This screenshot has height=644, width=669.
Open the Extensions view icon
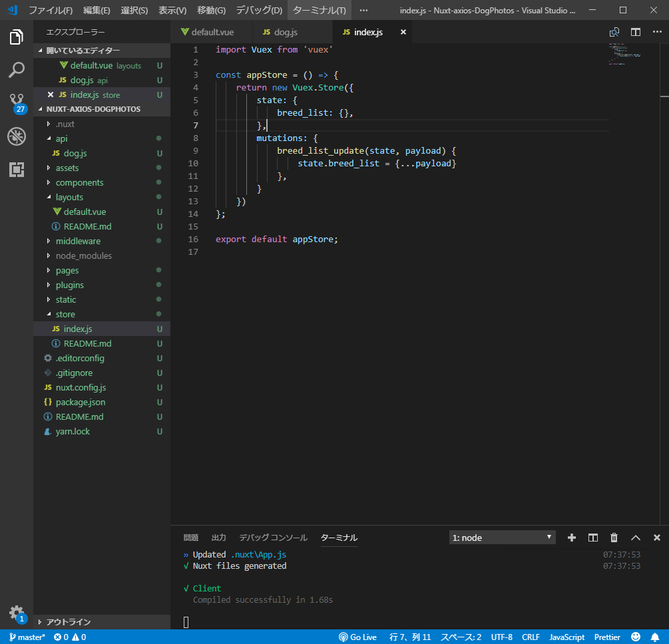[x=17, y=170]
